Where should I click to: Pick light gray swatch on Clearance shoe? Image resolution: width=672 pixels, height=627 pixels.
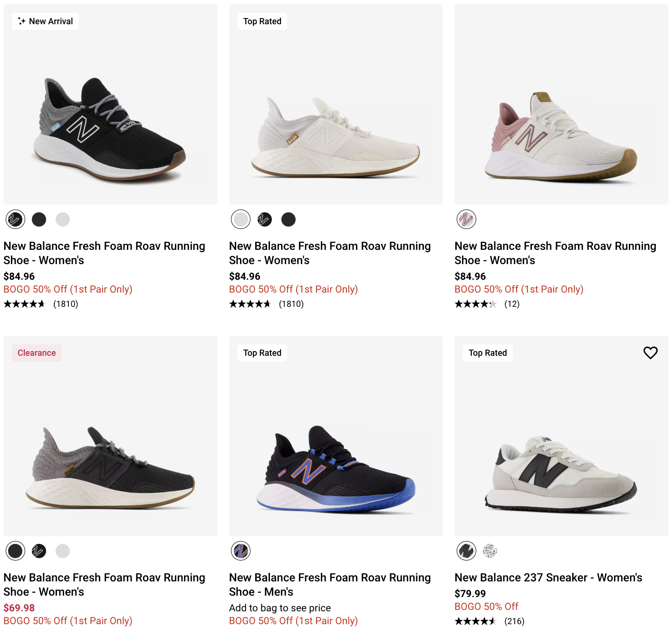tap(63, 551)
